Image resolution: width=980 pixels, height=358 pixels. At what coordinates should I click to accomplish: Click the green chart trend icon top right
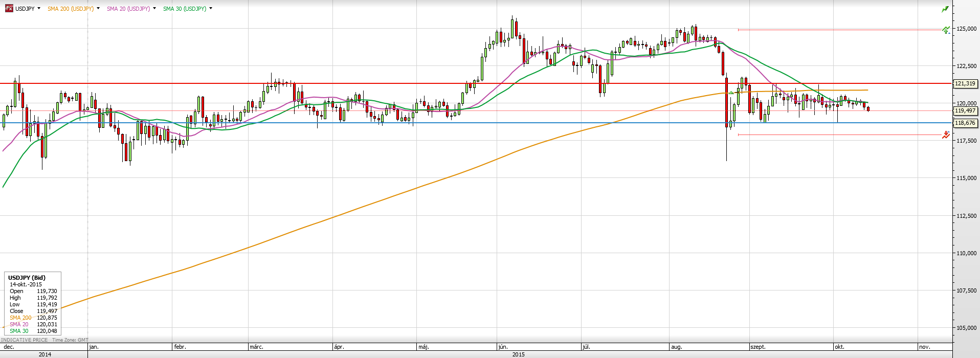pyautogui.click(x=945, y=9)
